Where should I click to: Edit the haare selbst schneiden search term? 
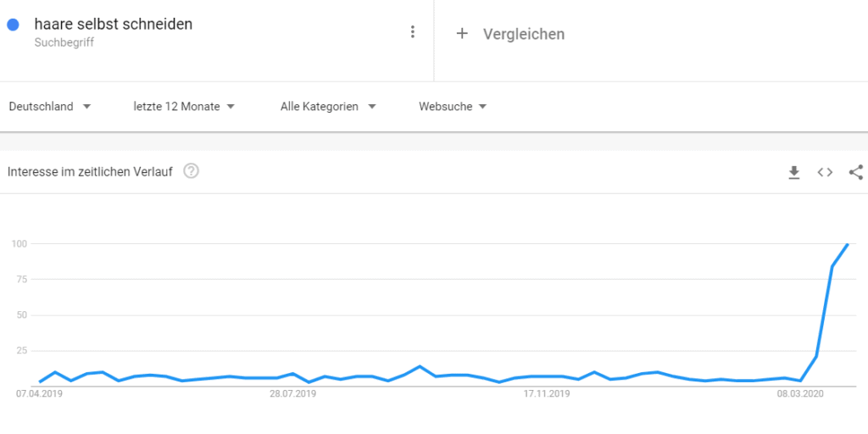point(114,25)
